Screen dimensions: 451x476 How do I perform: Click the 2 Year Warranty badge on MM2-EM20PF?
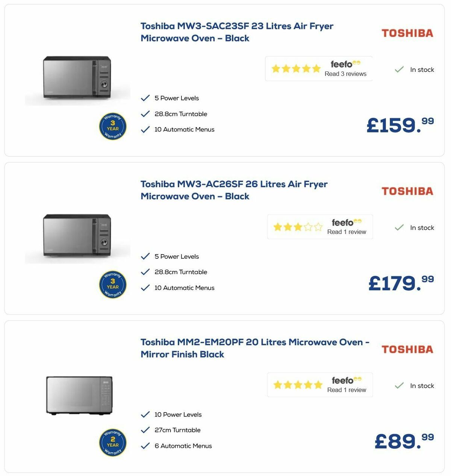[113, 443]
